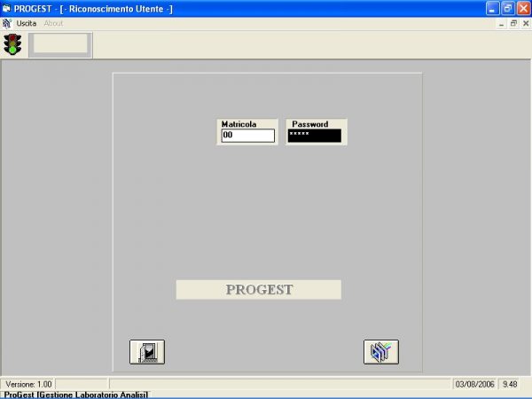Click the PROGEST banner label
This screenshot has width=532, height=399.
click(x=259, y=289)
